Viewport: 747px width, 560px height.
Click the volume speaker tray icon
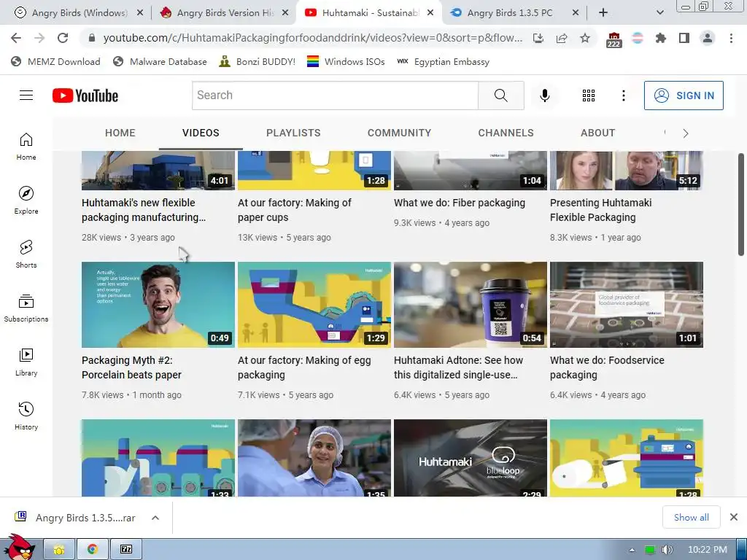tap(667, 550)
